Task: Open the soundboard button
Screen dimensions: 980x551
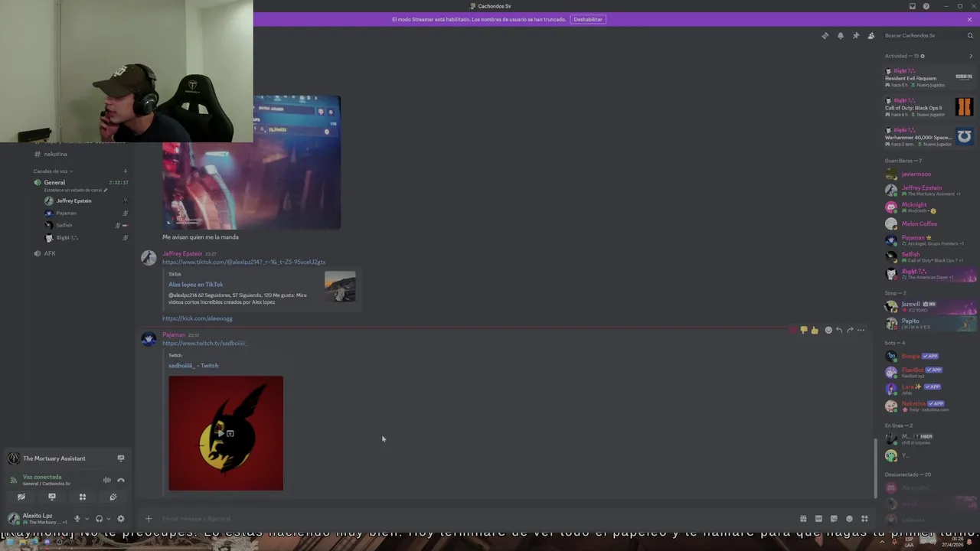Action: 113,497
